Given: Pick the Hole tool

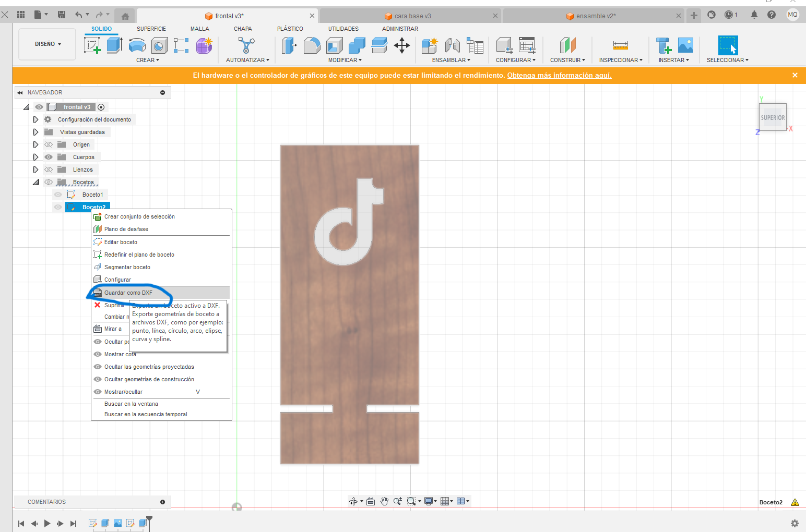Looking at the screenshot, I should pos(159,45).
